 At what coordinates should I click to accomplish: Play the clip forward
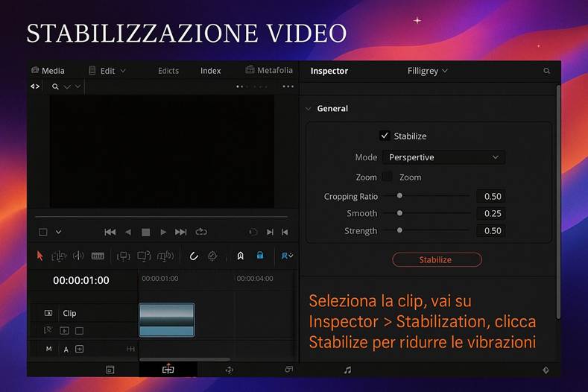163,233
